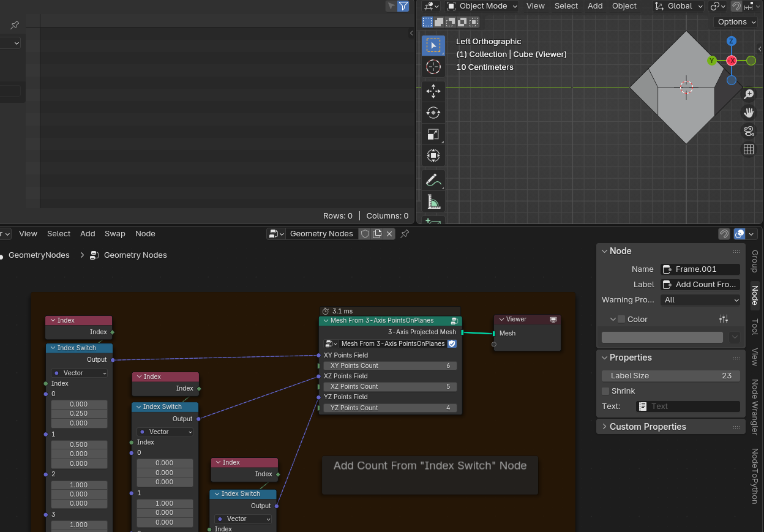
Task: Activate the 3D Cursor tool
Action: tap(433, 67)
